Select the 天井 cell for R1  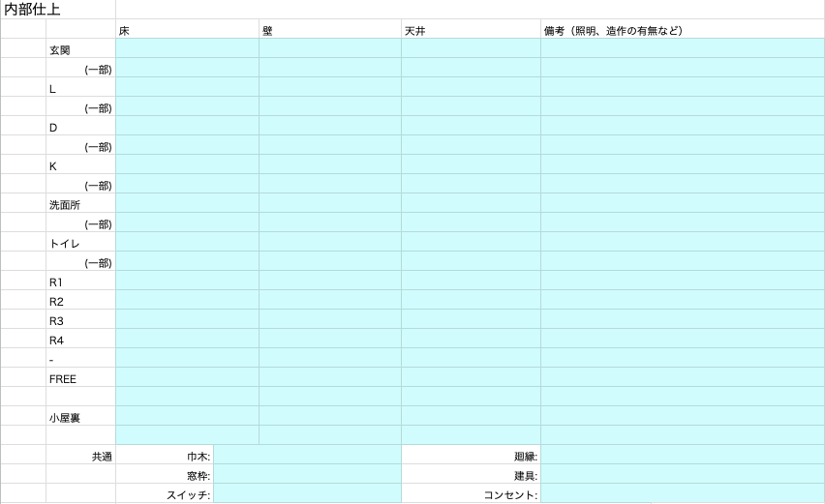[471, 282]
